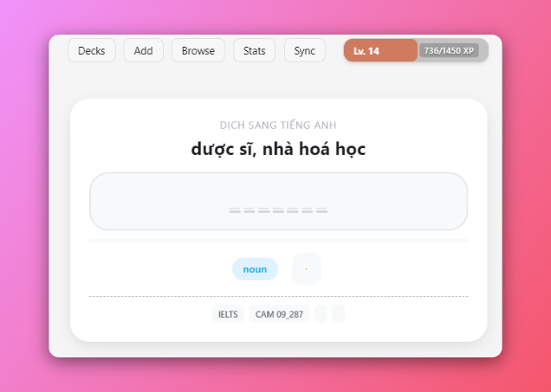The height and width of the screenshot is (392, 551).
Task: Click the thin progress line below answer box
Action: point(278,240)
